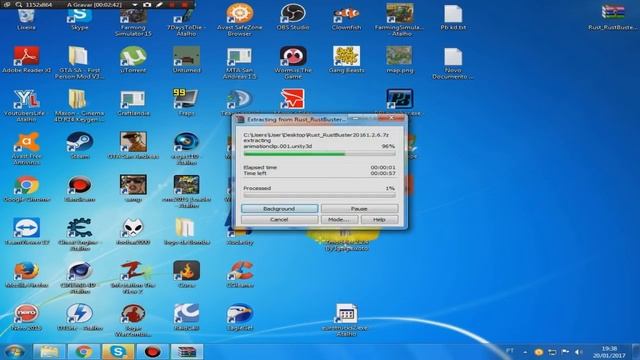Click the Extracting from Rust_RustBuster title bar
Screen dimensions: 640x360
[296, 119]
